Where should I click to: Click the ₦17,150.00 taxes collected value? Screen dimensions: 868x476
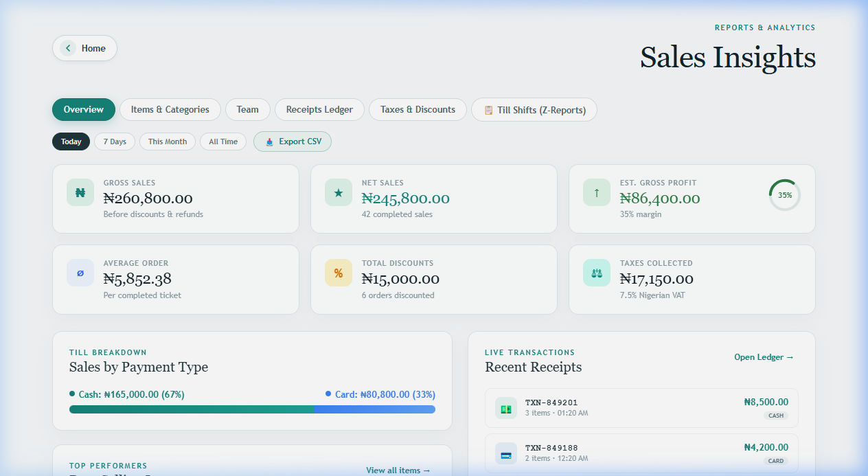(x=656, y=279)
